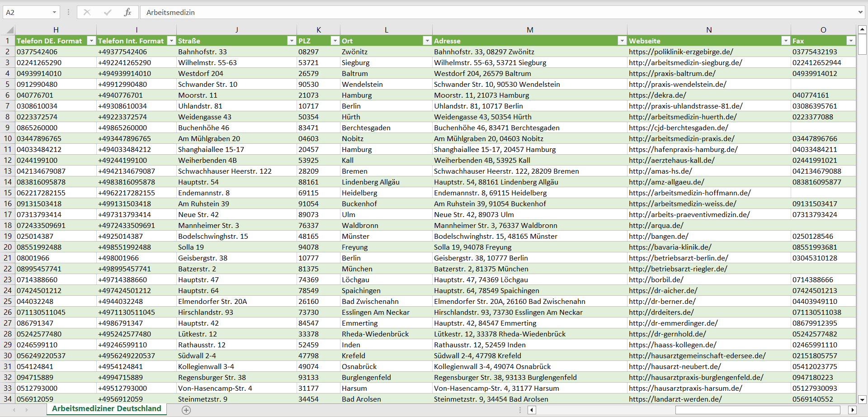Click the Ort cell Berchtesgaden
The width and height of the screenshot is (868, 417).
point(387,128)
